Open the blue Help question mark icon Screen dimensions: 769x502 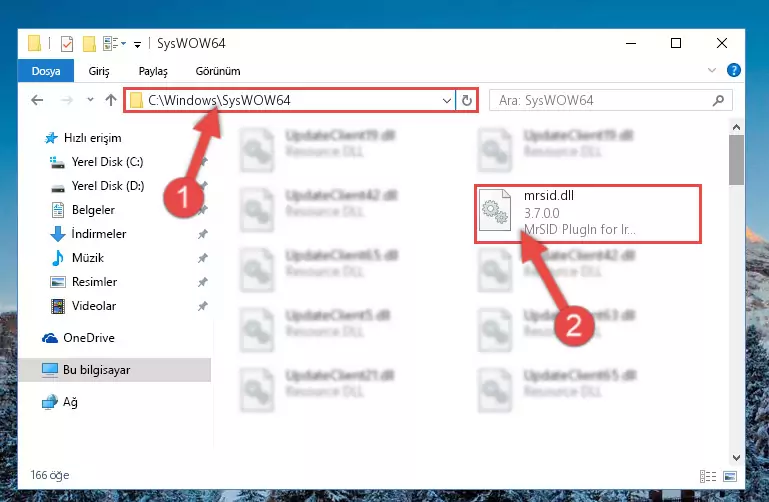pyautogui.click(x=733, y=71)
